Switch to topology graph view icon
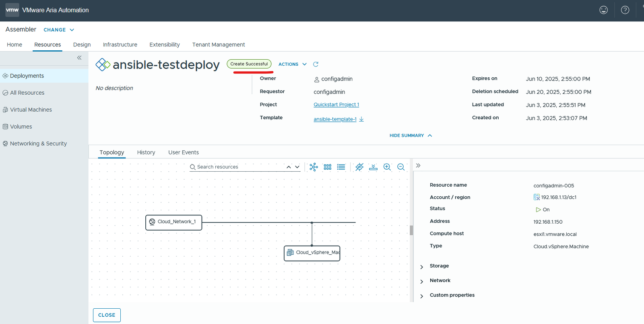Screen dimensions: 644x324 pyautogui.click(x=314, y=167)
